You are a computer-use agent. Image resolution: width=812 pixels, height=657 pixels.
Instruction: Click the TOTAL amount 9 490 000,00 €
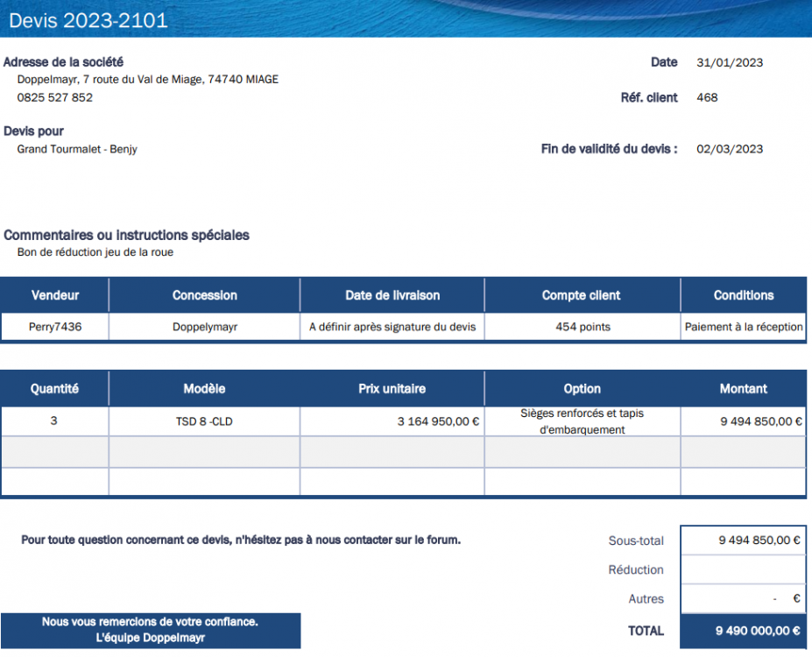tap(757, 631)
